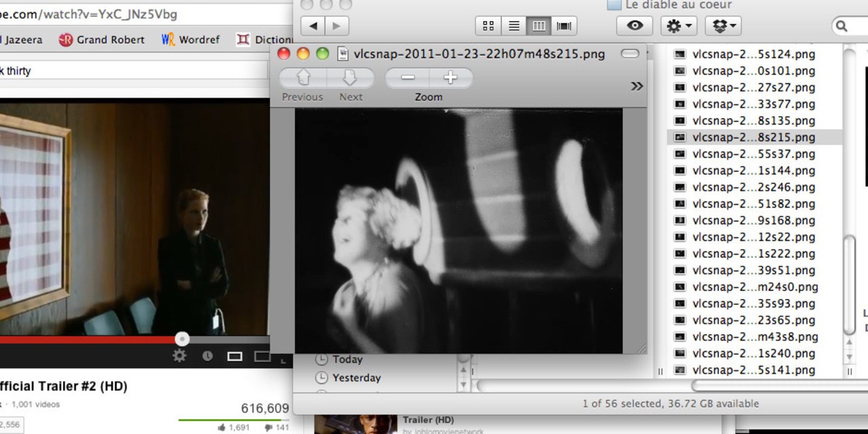Select file vlcsnap-2...23s65.png
Screen dimensions: 868x434
754,320
